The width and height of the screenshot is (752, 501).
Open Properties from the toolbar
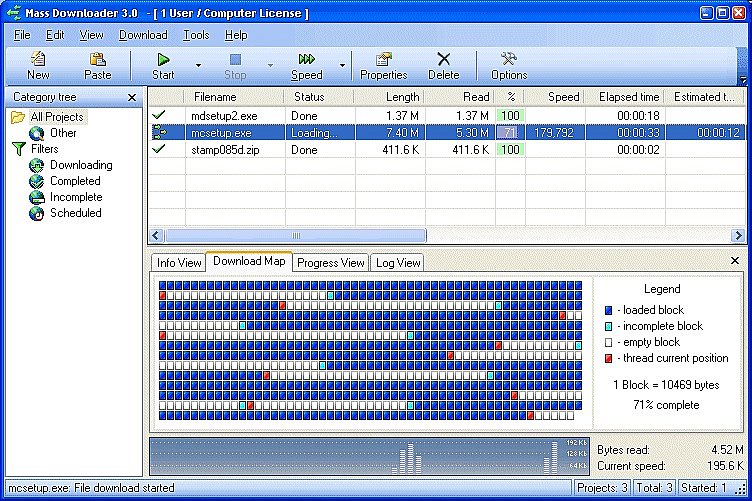point(383,59)
